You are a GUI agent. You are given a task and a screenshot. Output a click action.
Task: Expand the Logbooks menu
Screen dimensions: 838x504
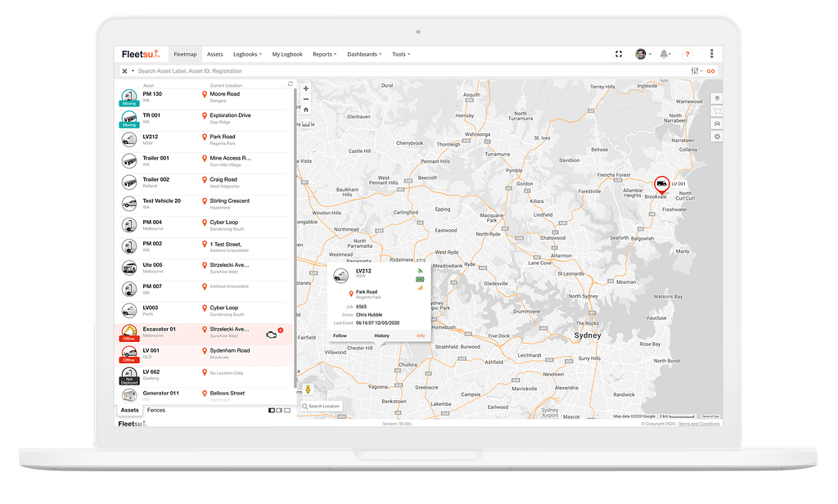(x=247, y=54)
